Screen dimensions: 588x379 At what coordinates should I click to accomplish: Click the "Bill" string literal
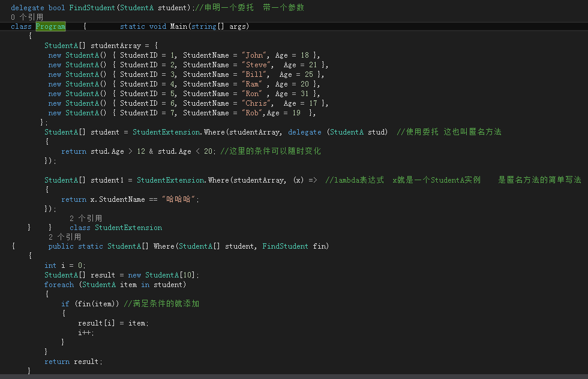click(x=254, y=74)
